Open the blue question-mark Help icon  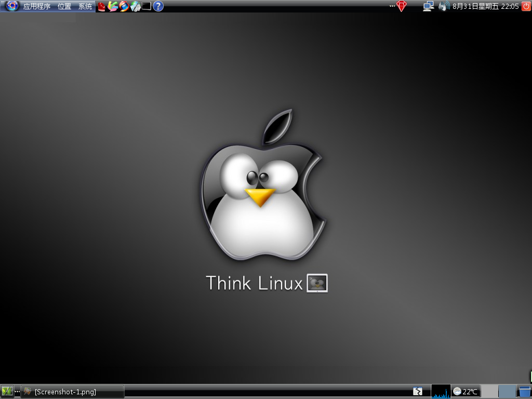point(158,6)
